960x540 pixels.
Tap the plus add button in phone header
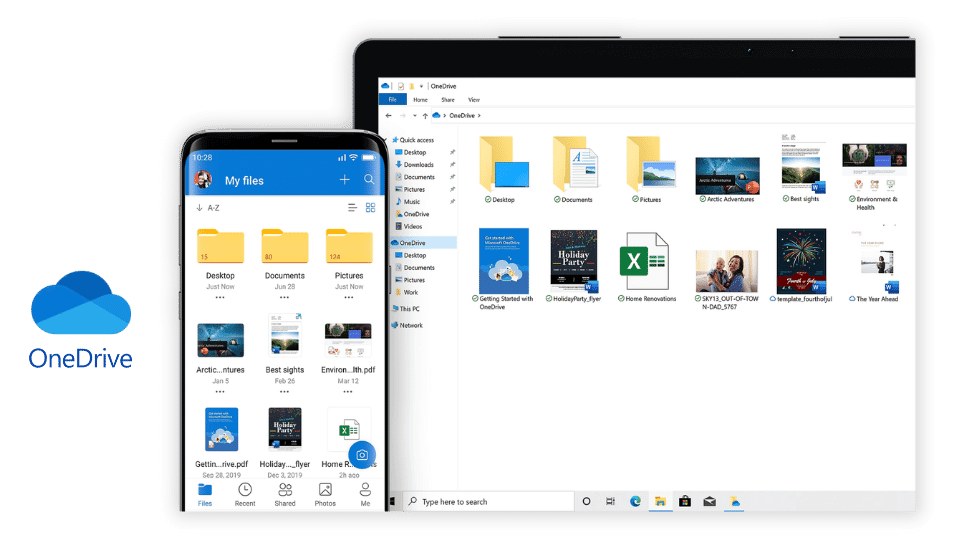click(345, 179)
